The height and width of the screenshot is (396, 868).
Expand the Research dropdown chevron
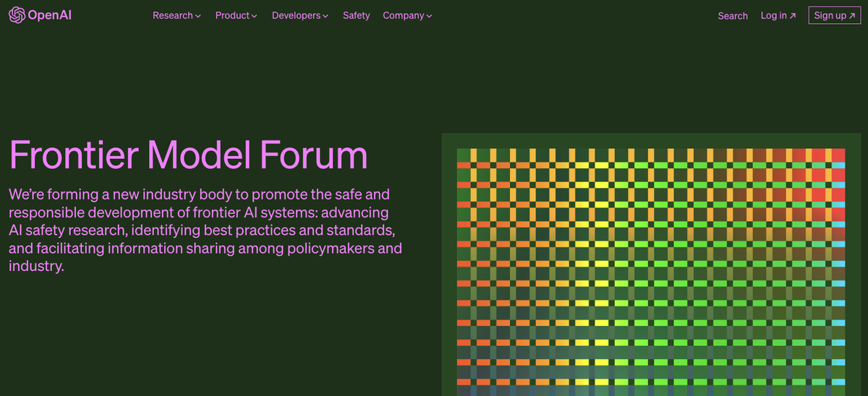[197, 16]
